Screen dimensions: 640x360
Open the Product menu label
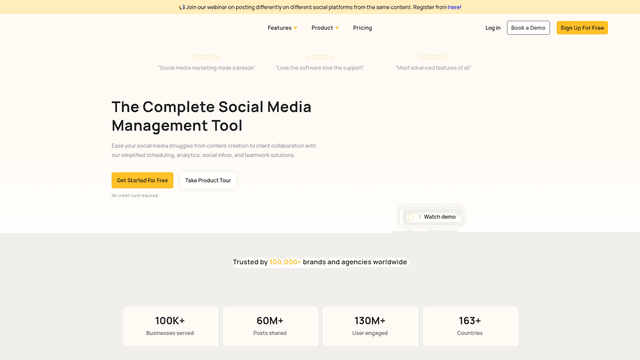(x=322, y=28)
